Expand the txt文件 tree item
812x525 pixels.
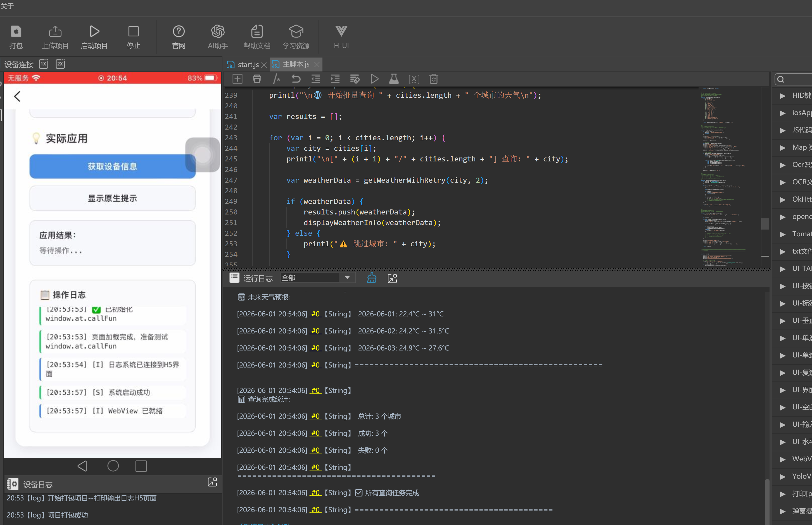(783, 252)
